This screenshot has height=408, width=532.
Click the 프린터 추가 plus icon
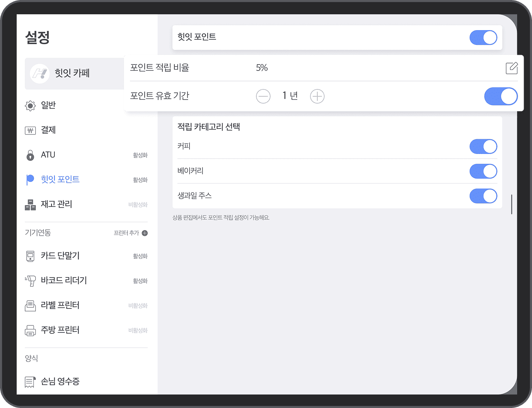point(145,233)
